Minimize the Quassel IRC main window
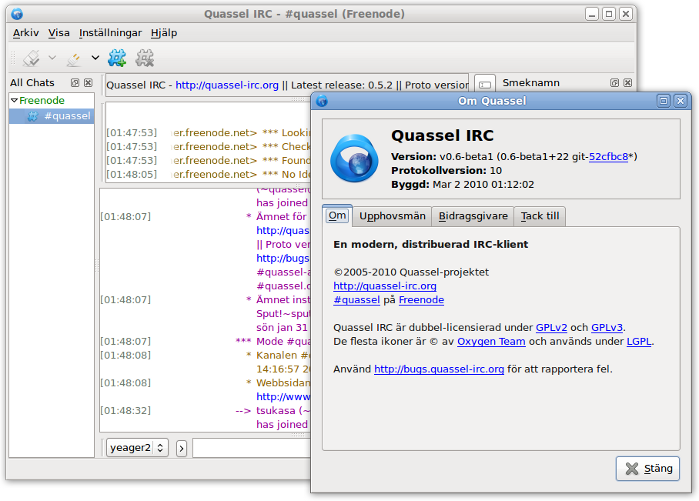The width and height of the screenshot is (699, 501). [x=592, y=14]
